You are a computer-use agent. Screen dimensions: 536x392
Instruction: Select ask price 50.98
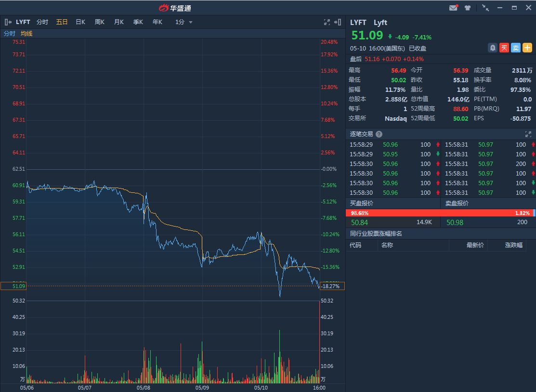coord(455,223)
